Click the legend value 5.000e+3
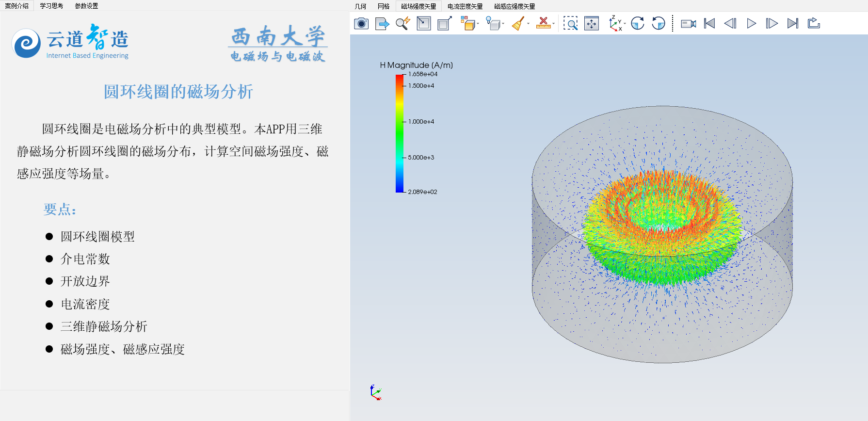The height and width of the screenshot is (421, 868). [x=421, y=158]
